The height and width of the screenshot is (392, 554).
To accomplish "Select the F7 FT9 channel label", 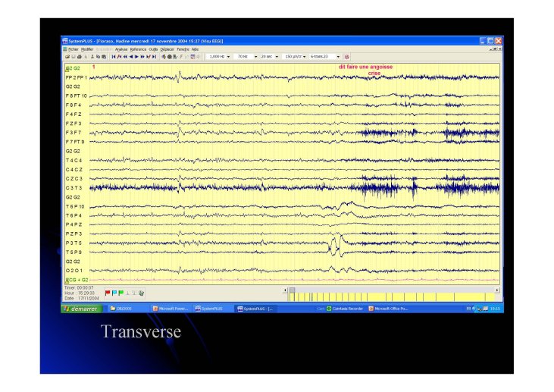I will 75,142.
